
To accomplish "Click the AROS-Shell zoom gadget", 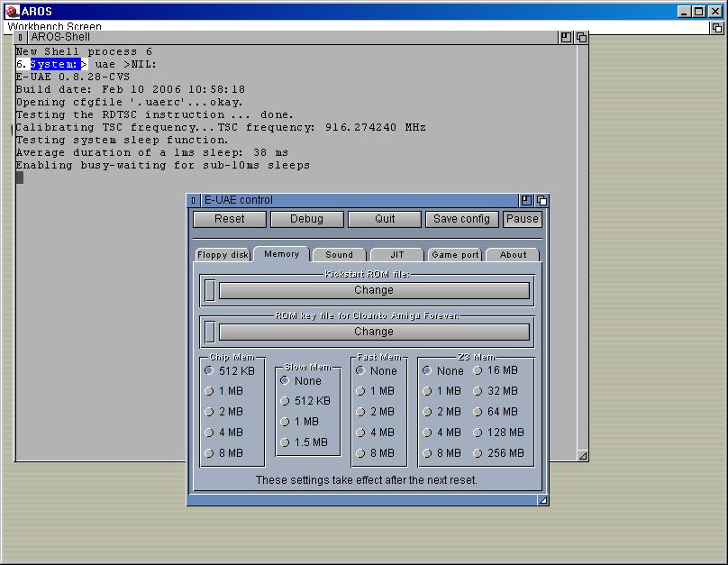I will tap(566, 37).
